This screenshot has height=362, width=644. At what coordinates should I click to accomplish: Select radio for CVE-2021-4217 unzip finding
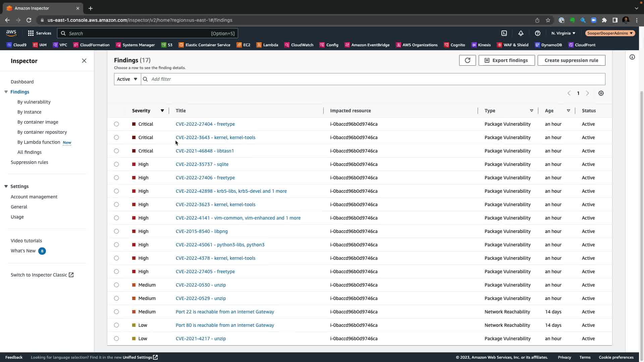click(x=116, y=339)
